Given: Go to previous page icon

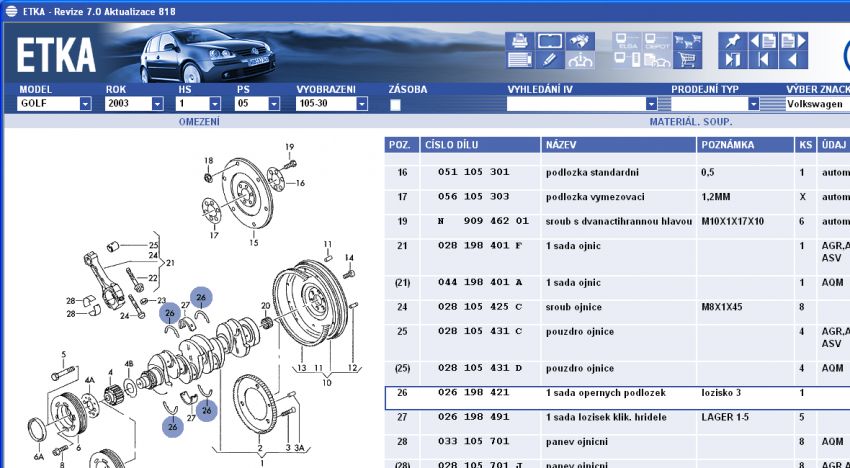Looking at the screenshot, I should coord(763,41).
